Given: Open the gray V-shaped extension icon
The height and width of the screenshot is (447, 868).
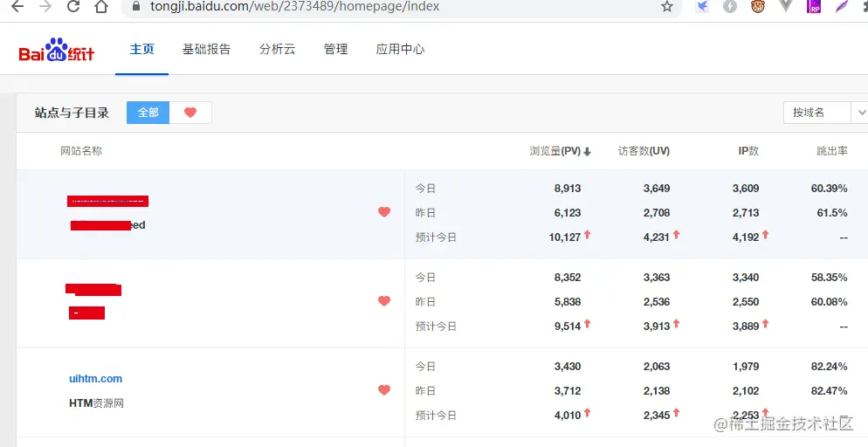Looking at the screenshot, I should click(x=786, y=7).
